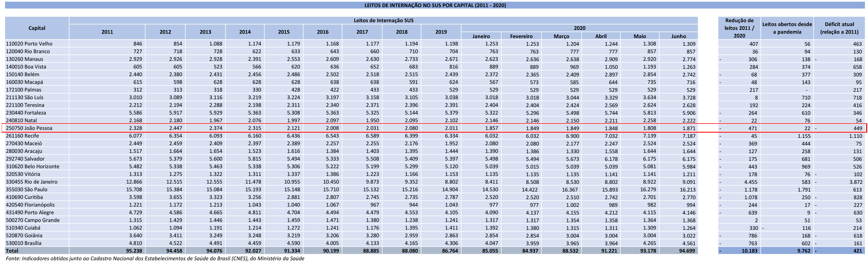Screen dimensions: 868x263
Task: Select the 2019 year column header
Action: pyautogui.click(x=441, y=32)
